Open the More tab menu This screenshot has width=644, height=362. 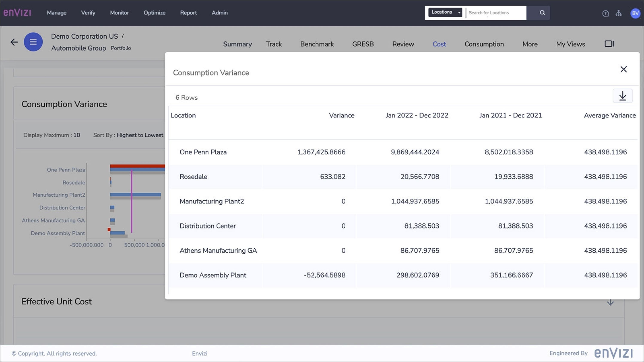[x=530, y=44]
